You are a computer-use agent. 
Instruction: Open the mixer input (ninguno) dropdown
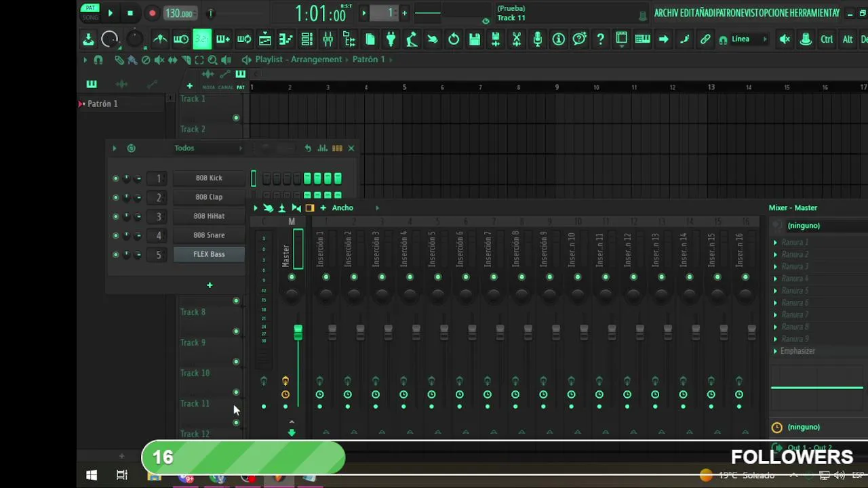coord(819,226)
